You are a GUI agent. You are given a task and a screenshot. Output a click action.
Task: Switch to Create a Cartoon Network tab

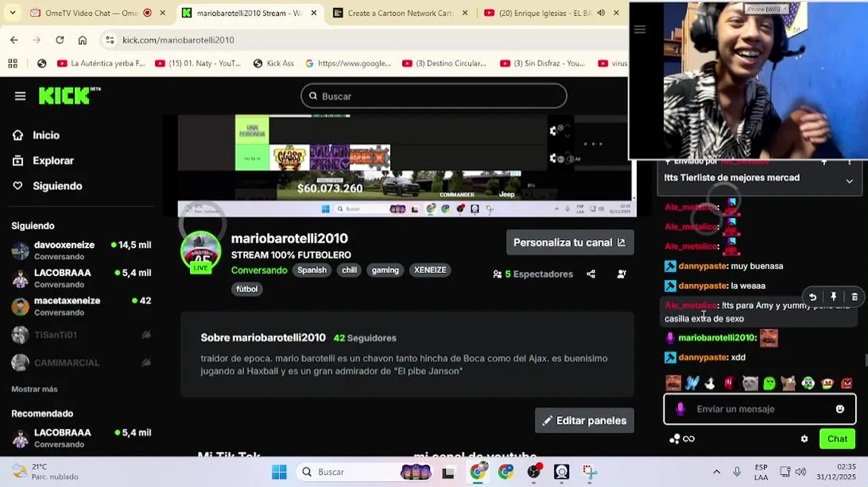pos(399,13)
